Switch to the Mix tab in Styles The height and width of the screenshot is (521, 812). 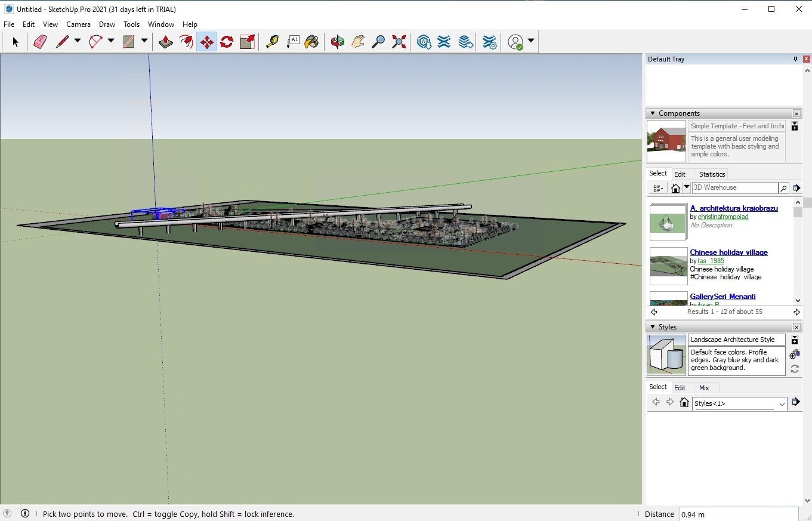[704, 388]
